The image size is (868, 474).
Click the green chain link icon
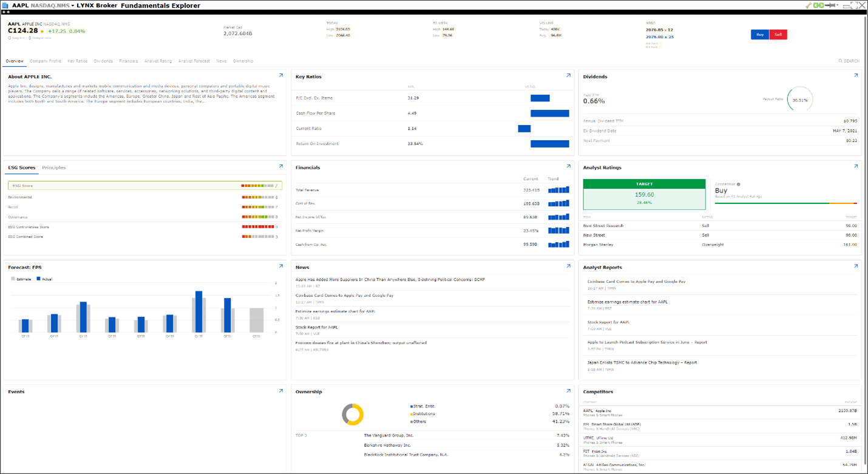(818, 5)
